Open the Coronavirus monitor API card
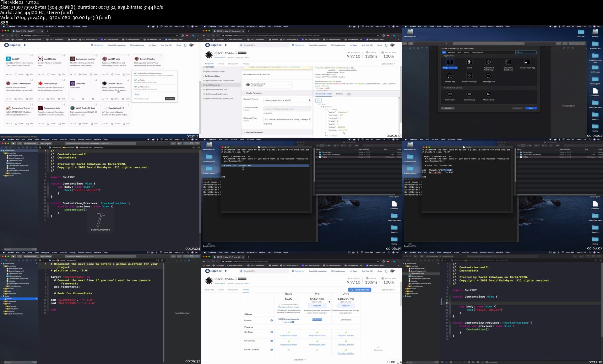 coord(83,66)
